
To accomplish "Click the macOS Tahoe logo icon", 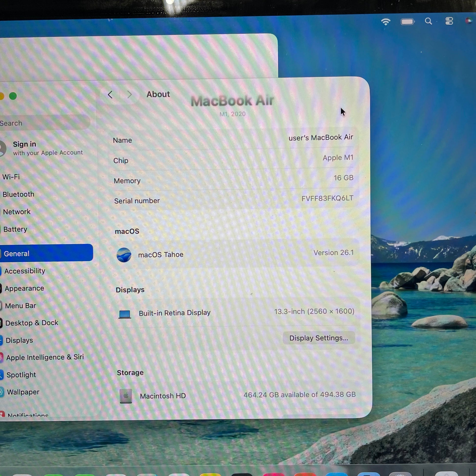I will click(124, 255).
